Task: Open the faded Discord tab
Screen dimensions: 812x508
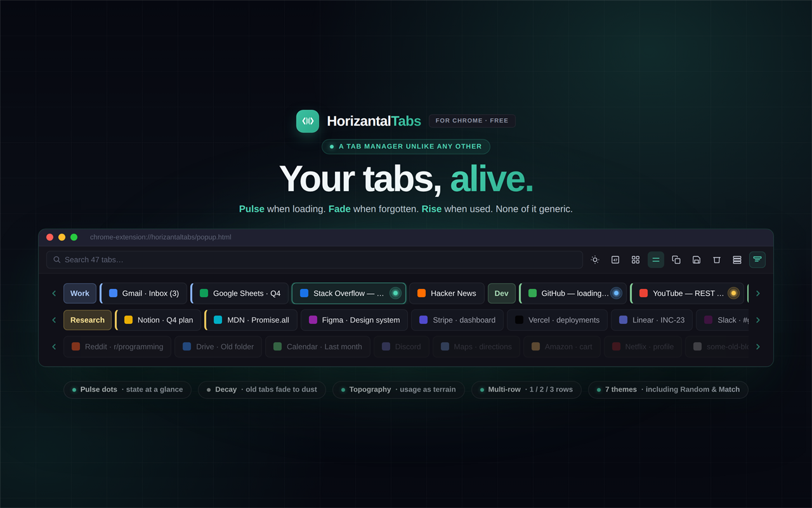Action: tap(402, 347)
